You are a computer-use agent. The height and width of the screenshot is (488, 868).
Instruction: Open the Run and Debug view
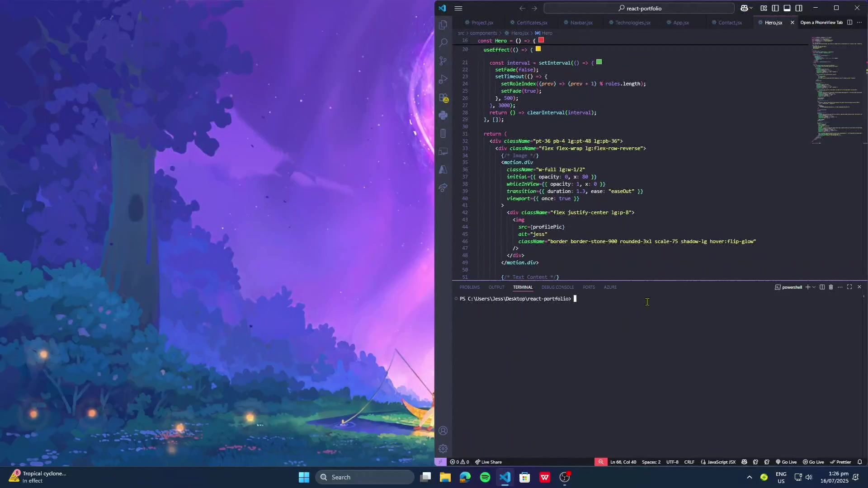(x=443, y=79)
